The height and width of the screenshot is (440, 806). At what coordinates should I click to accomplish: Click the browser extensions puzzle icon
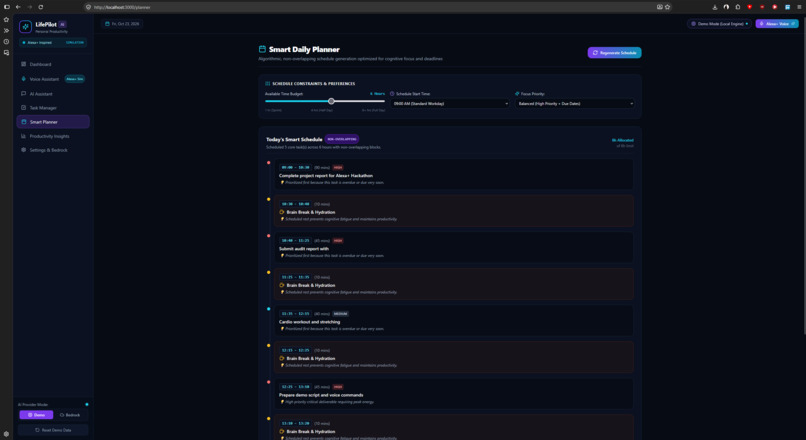click(x=738, y=7)
